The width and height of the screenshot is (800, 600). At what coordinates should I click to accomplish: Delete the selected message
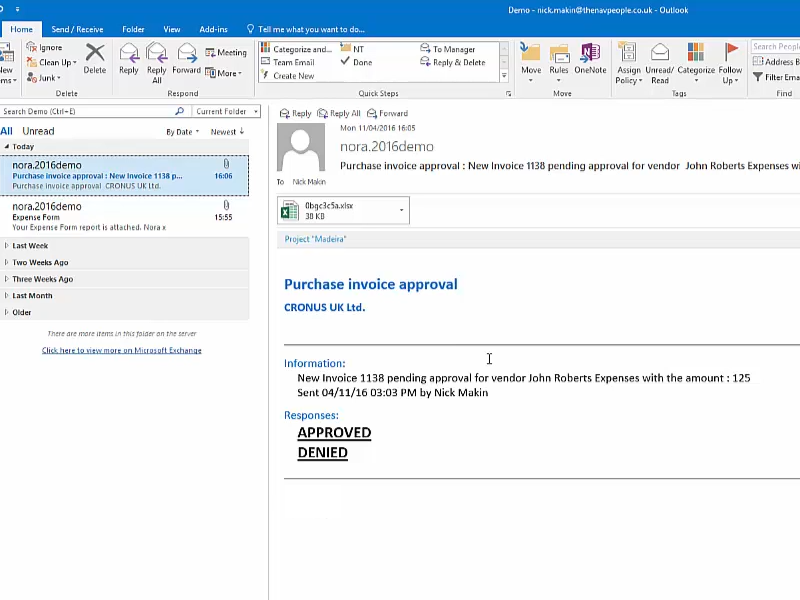tap(95, 59)
